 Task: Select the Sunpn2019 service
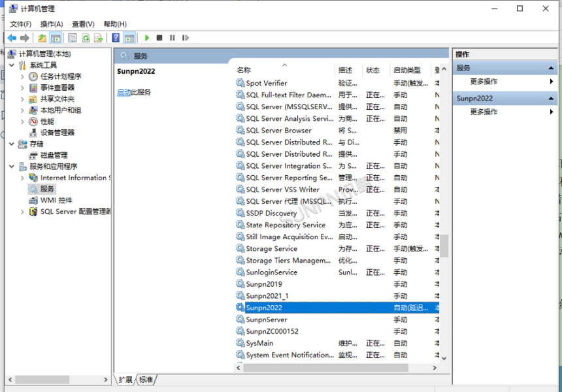337,284
